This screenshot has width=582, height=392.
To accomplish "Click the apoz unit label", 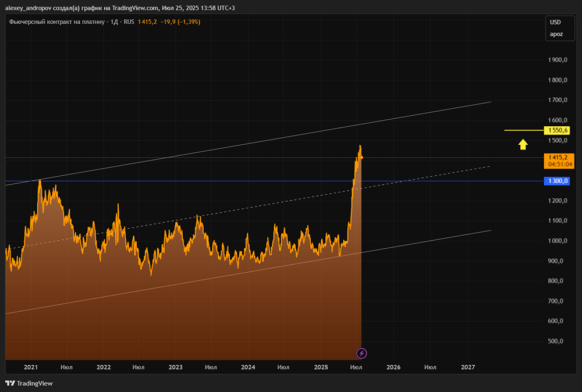I will click(556, 34).
